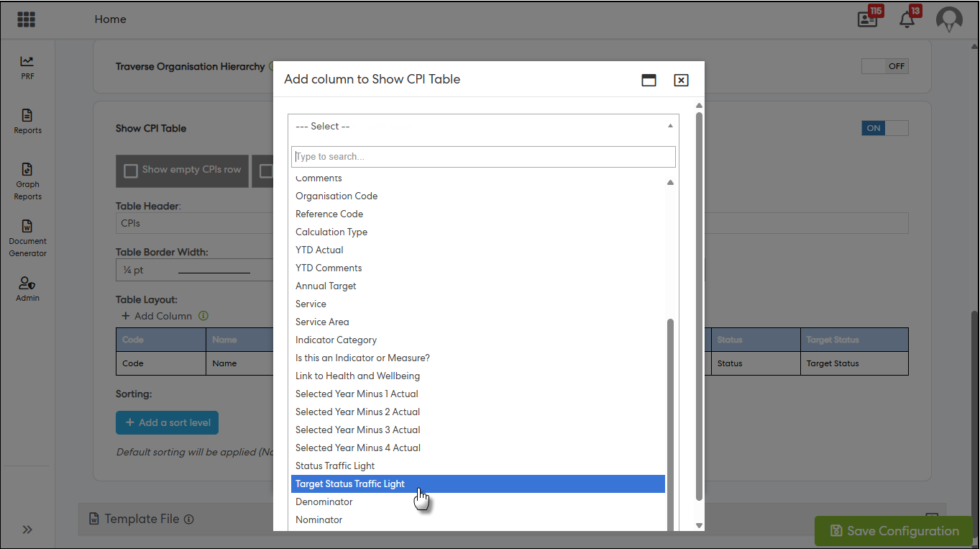Viewport: 980px width, 549px height.
Task: Open the notifications bell icon
Action: 907,19
